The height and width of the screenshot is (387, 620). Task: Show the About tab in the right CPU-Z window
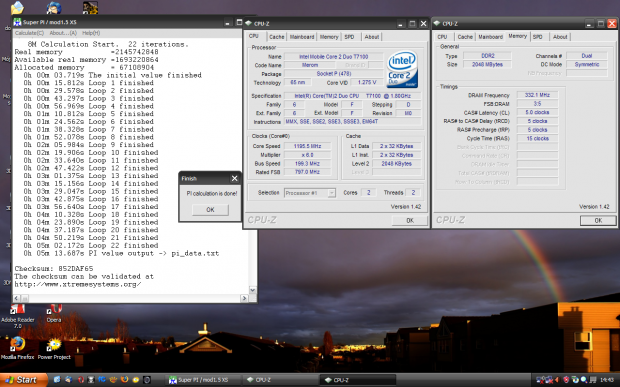pyautogui.click(x=560, y=37)
